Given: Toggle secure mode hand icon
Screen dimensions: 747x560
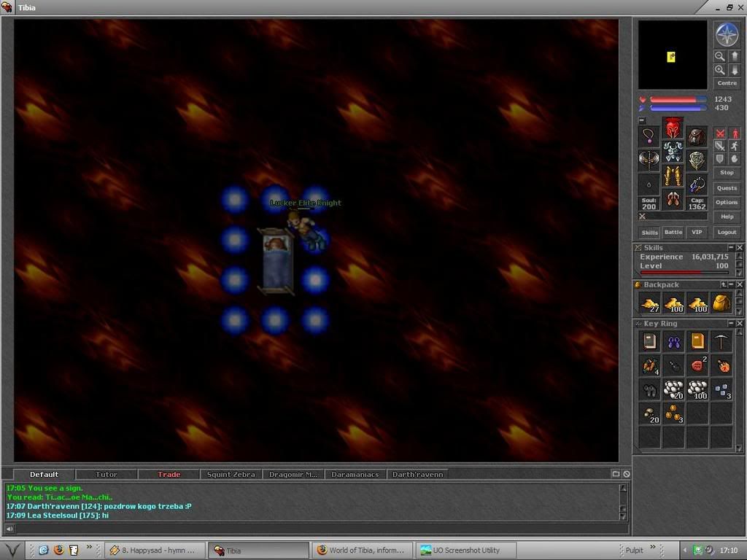Looking at the screenshot, I should click(735, 158).
